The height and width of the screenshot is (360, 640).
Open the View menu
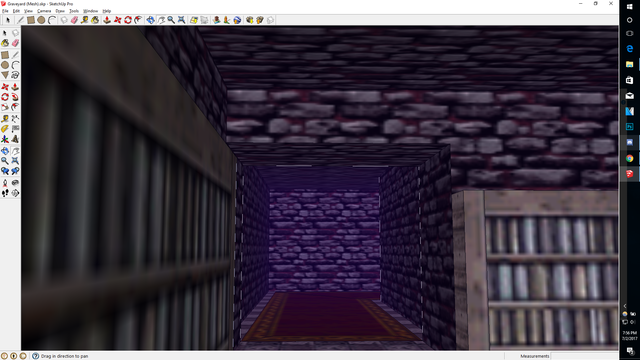pos(28,11)
